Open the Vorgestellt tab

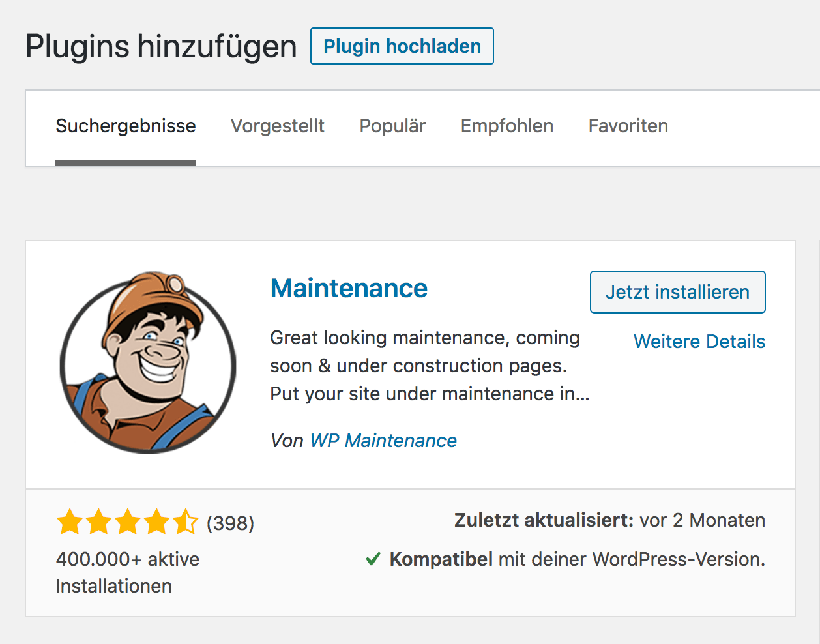(278, 126)
